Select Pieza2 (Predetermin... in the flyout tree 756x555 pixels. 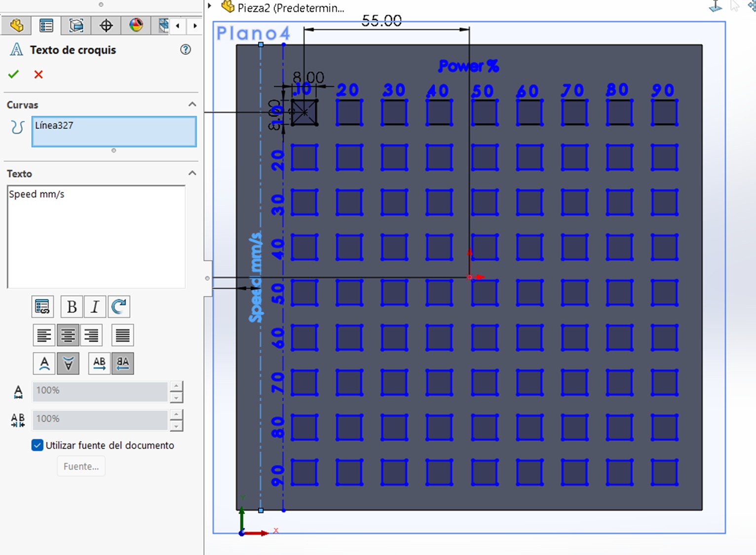point(291,8)
